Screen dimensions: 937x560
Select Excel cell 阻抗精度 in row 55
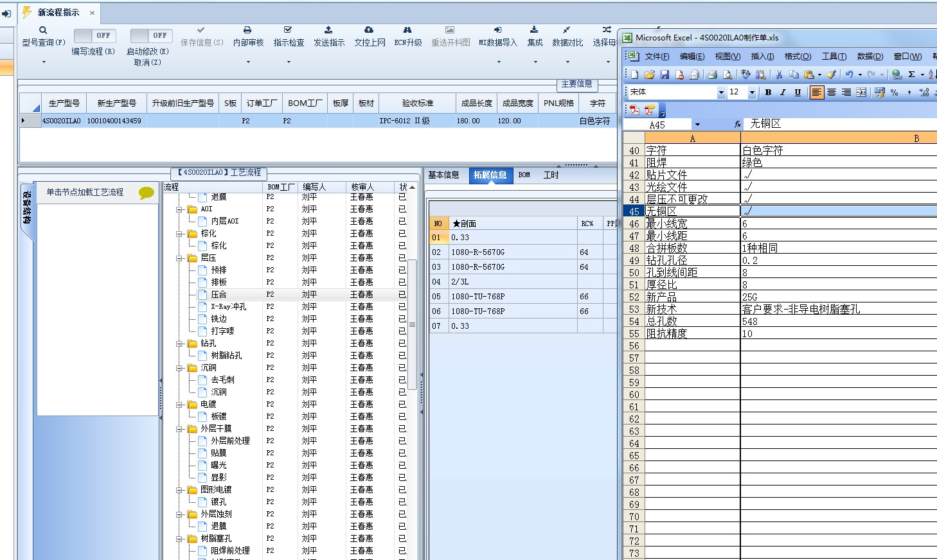[692, 334]
